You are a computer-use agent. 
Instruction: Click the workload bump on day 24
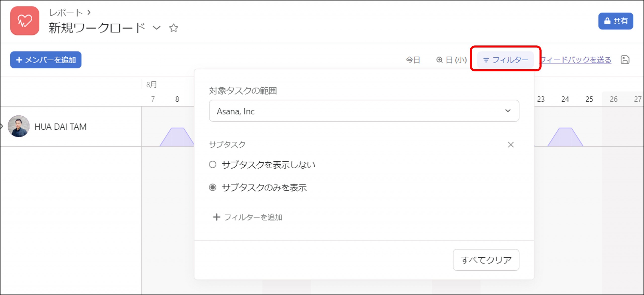(x=565, y=137)
